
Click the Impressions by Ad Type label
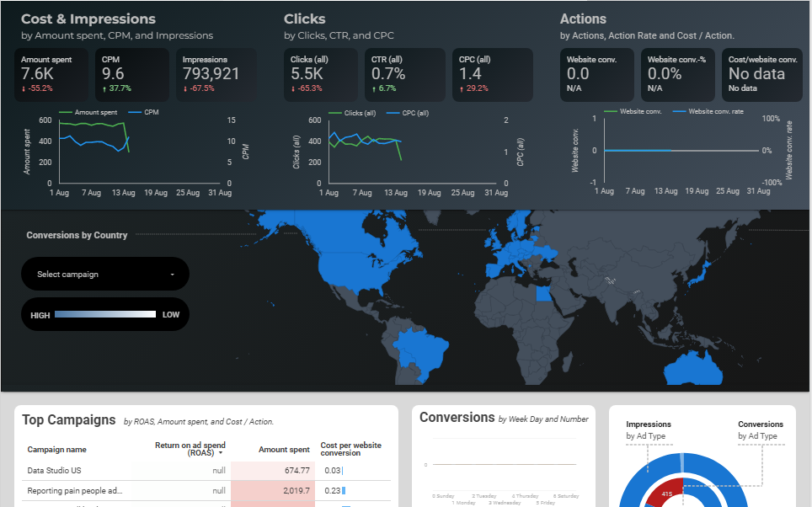pyautogui.click(x=649, y=430)
